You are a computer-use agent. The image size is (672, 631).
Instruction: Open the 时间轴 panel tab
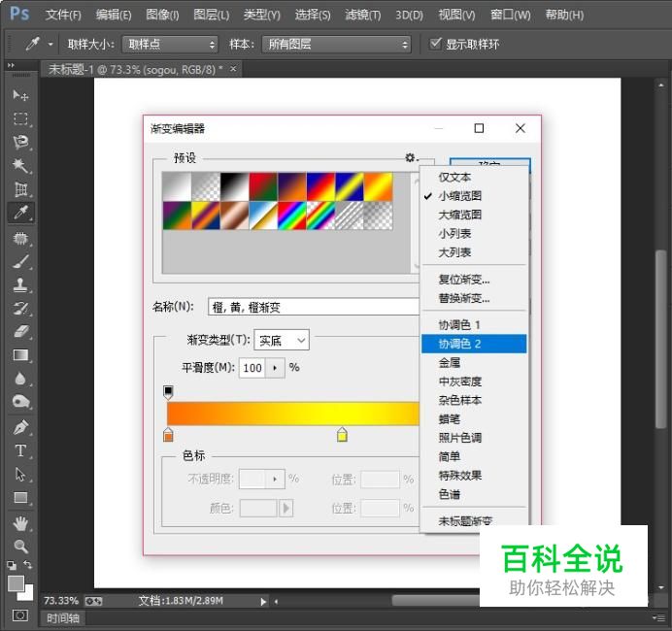[x=63, y=618]
